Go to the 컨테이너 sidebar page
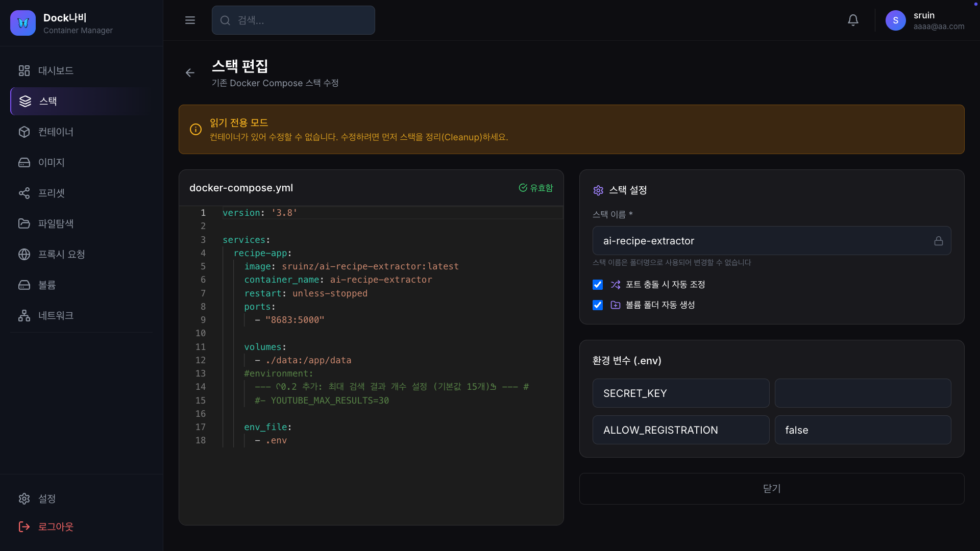 point(56,132)
